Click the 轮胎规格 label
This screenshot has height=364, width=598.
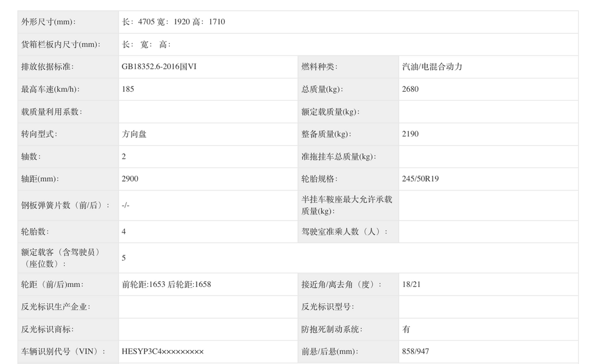319,179
